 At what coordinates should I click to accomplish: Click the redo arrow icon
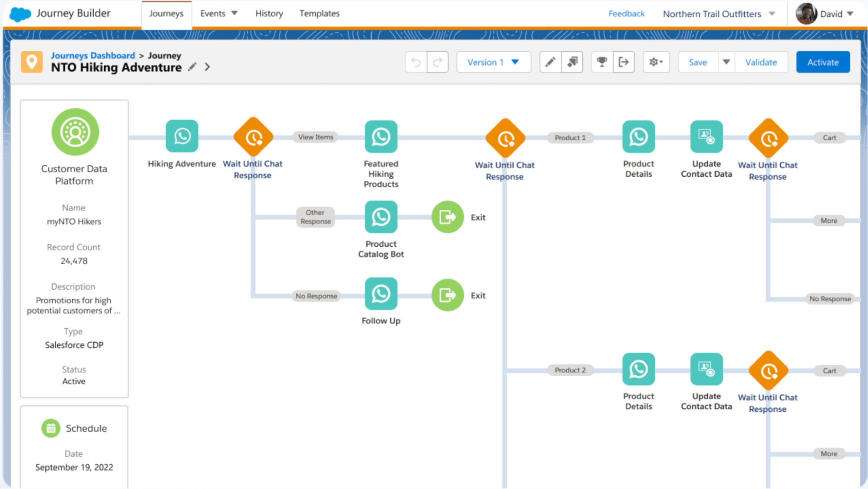click(438, 62)
